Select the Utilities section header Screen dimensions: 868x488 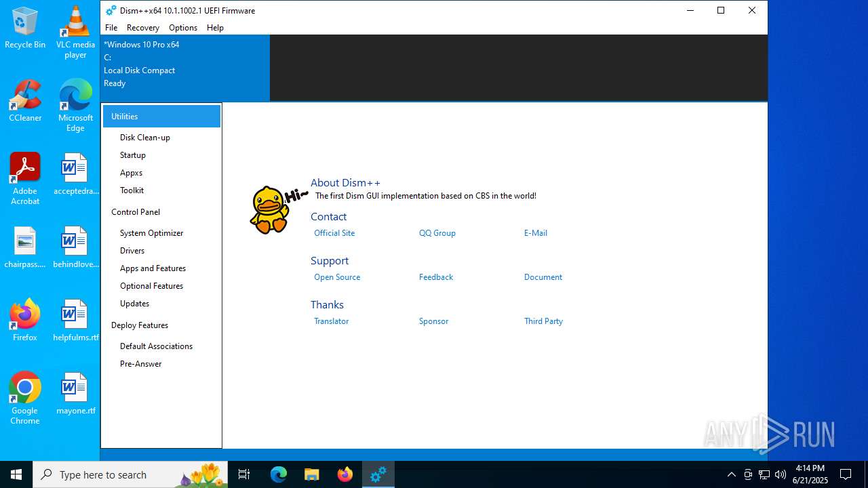161,117
